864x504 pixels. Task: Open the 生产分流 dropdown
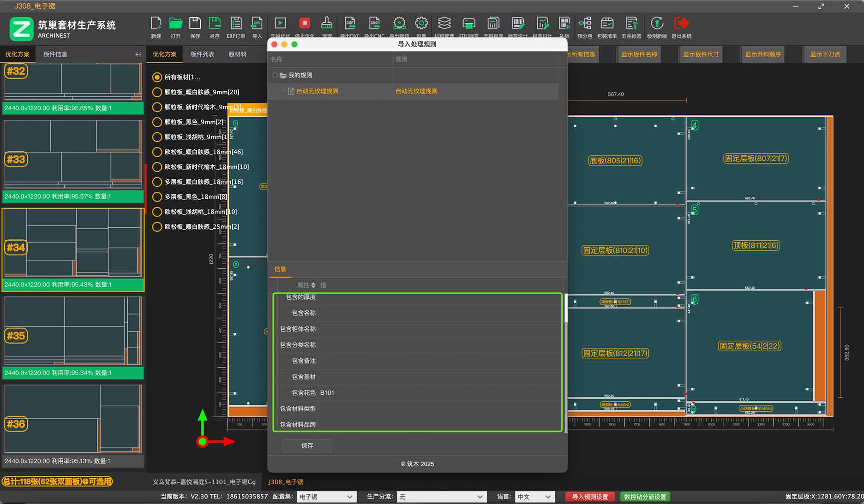tap(441, 497)
